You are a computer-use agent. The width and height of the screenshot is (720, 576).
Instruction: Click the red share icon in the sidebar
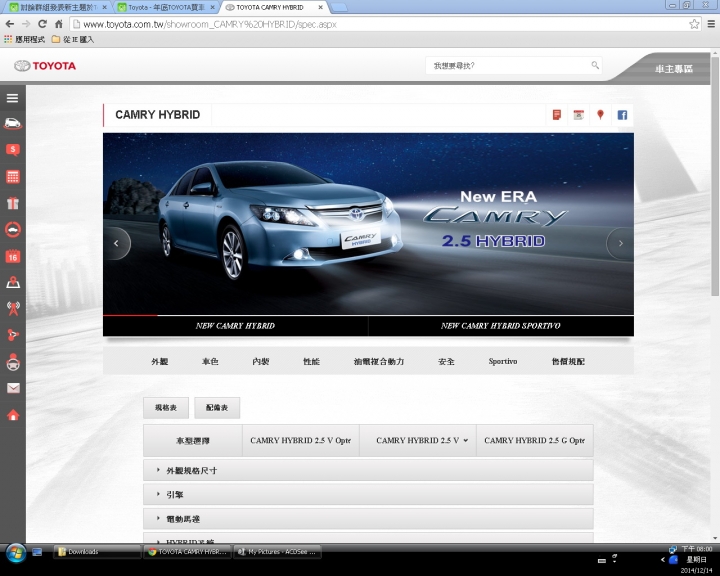tap(12, 335)
